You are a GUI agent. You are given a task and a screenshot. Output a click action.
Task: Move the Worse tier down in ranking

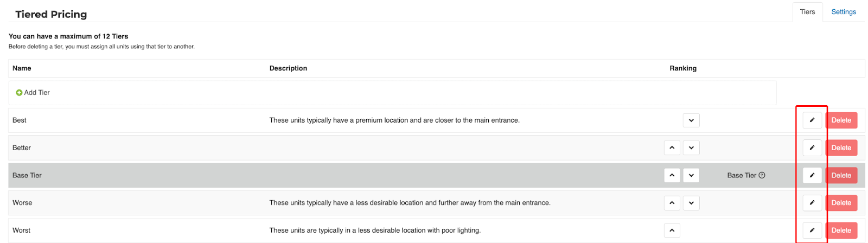[x=691, y=203]
